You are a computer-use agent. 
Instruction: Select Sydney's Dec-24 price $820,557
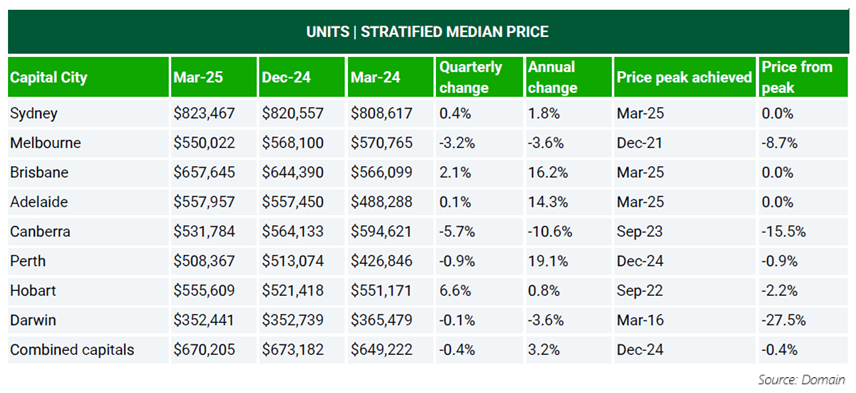293,114
